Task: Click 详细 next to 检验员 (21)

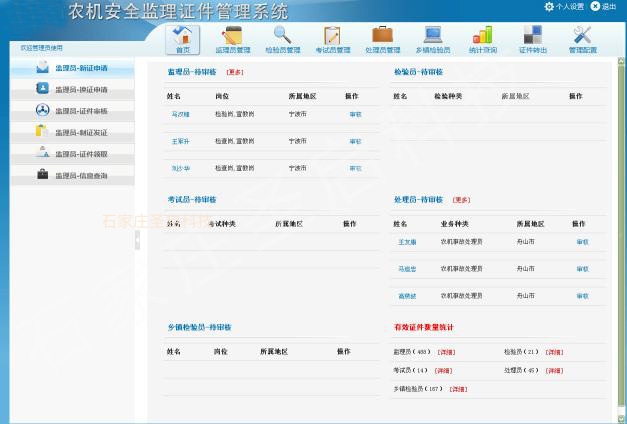Action: coord(554,352)
